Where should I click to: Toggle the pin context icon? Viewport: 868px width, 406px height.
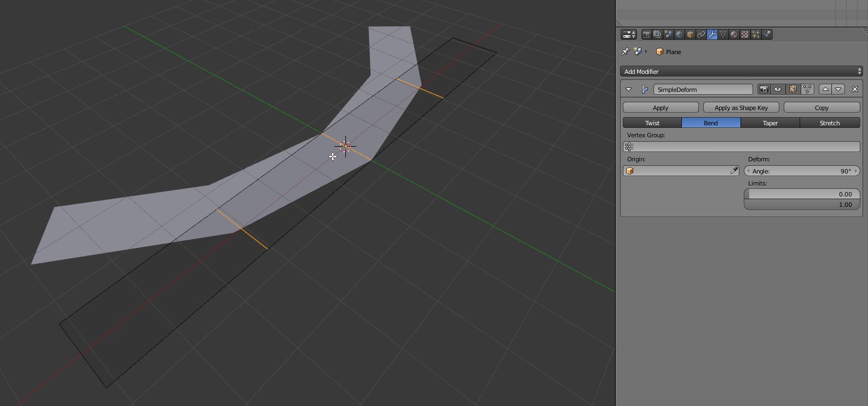click(x=626, y=51)
